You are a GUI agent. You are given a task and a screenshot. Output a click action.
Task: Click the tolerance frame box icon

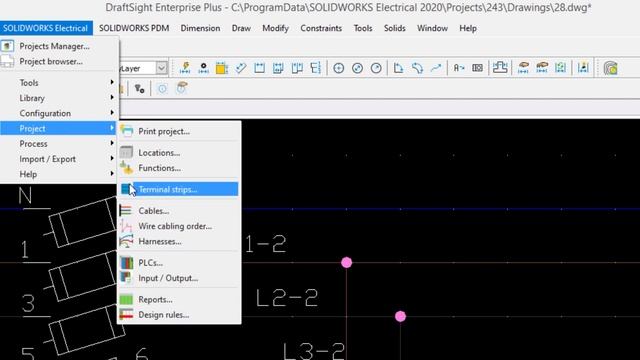coord(477,68)
